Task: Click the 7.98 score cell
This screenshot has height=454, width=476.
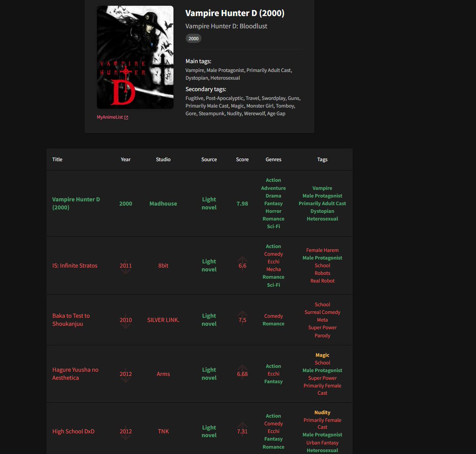Action: tap(242, 203)
